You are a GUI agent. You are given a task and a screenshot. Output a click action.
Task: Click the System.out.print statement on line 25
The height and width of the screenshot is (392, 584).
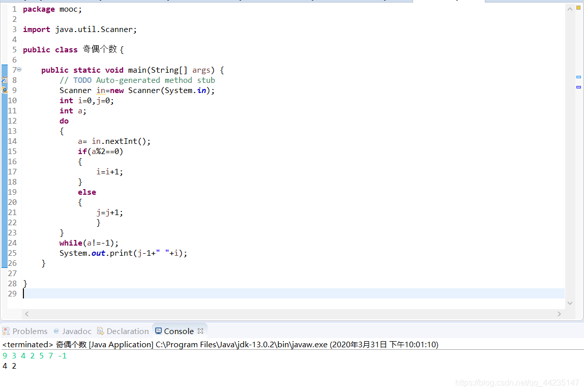(123, 253)
